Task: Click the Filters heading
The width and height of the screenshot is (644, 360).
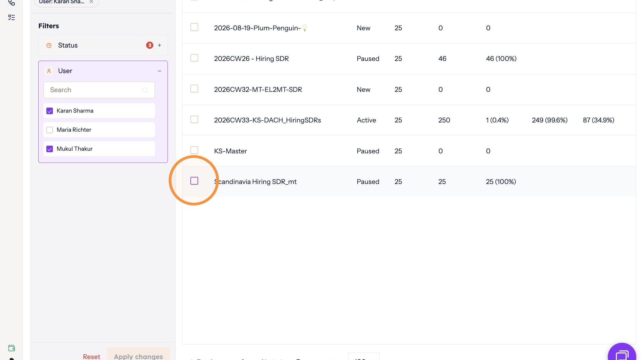Action: point(49,26)
